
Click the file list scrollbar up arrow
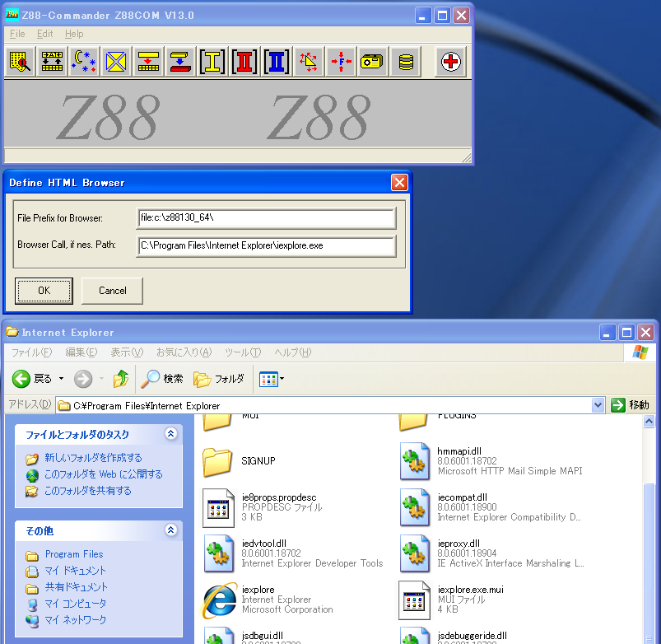(x=649, y=421)
